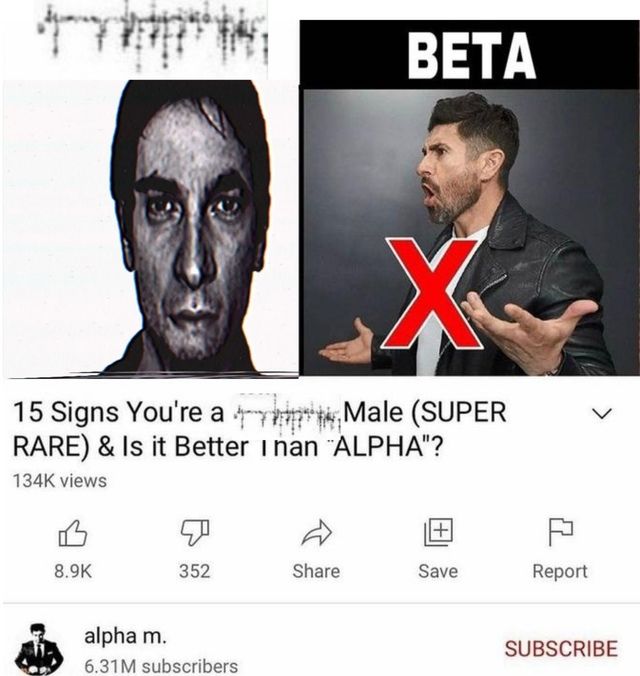Tap the Save to playlist icon
Screen dimensions: 640x676
point(438,532)
